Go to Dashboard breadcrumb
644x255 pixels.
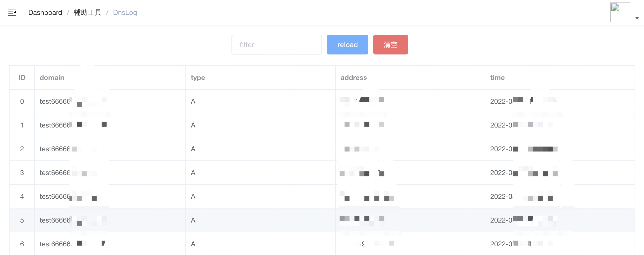coord(45,12)
